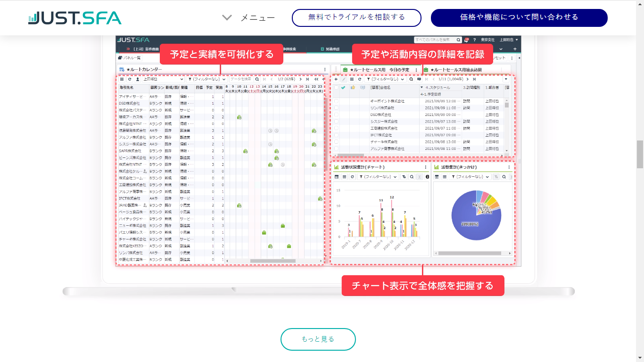Check the アルファ商事株式会社 row checkbox in 今日の予定
The height and width of the screenshot is (362, 644).
coord(336,148)
